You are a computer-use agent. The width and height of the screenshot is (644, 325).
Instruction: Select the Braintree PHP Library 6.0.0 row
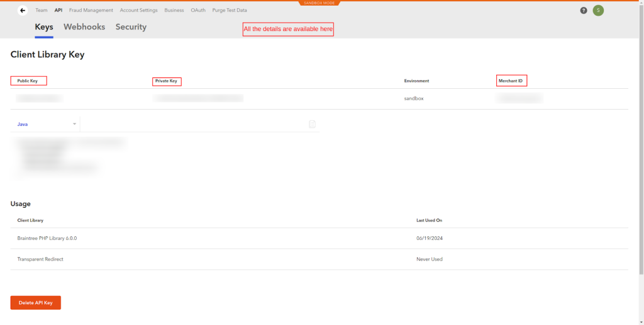coord(47,238)
